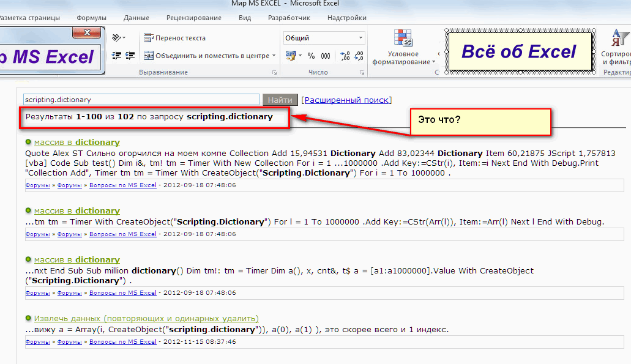Expand the Число group dialog launcher
Image resolution: width=631 pixels, height=364 pixels.
[361, 73]
